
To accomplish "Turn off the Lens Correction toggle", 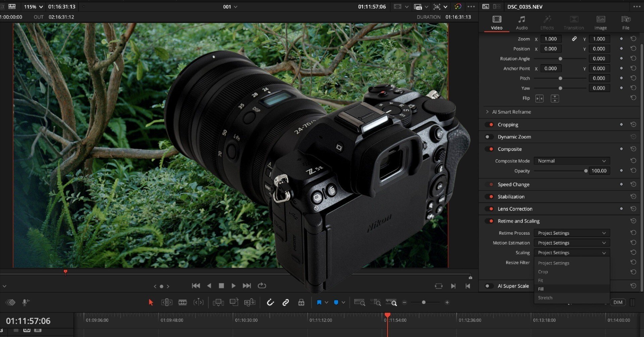I will 489,209.
